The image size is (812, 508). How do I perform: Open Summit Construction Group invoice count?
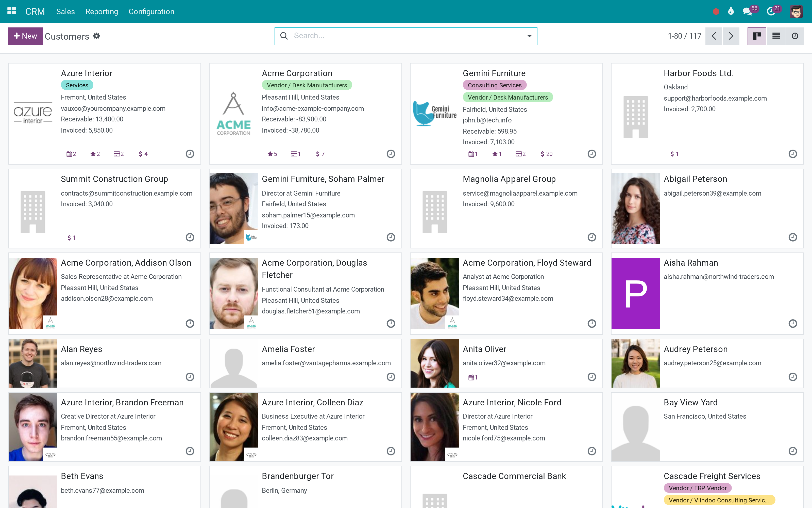tap(72, 238)
